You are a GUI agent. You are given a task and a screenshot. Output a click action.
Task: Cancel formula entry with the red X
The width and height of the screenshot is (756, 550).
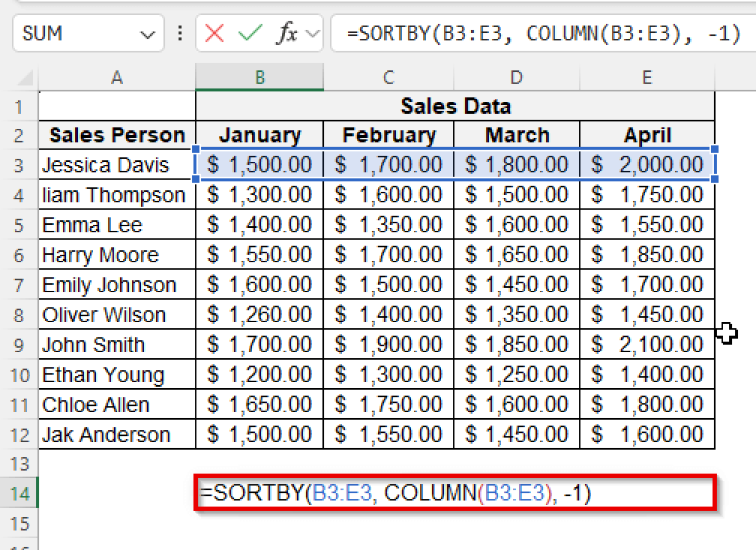click(214, 33)
